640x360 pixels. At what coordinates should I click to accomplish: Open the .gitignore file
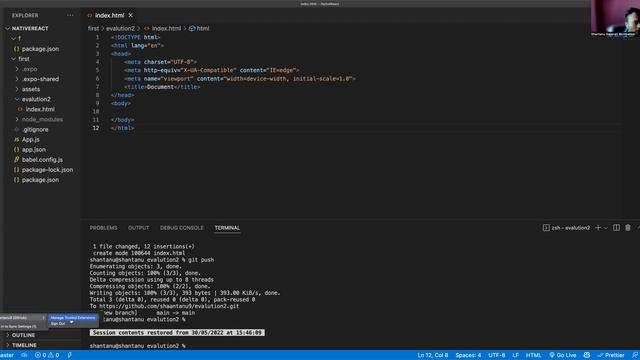click(x=35, y=129)
